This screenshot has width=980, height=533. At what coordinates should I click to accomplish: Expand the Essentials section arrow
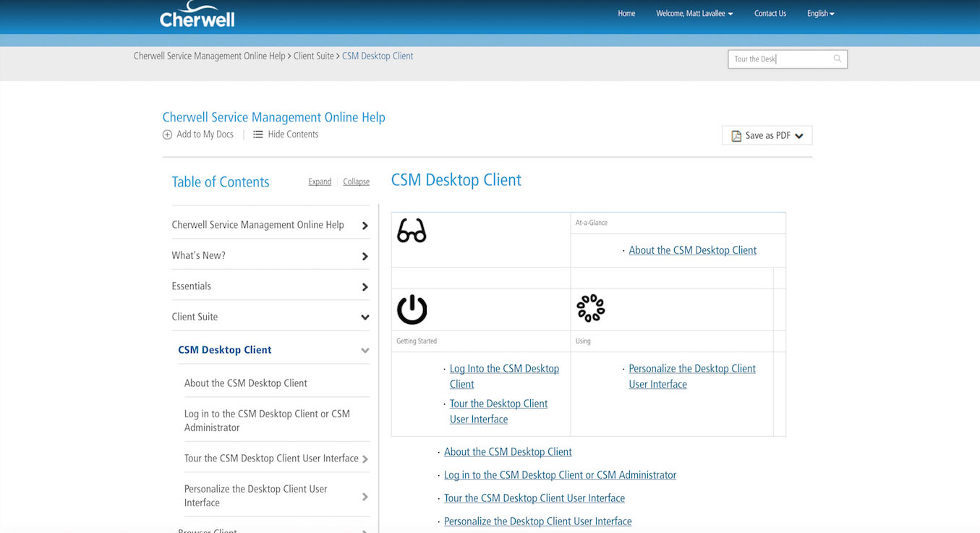pos(365,287)
